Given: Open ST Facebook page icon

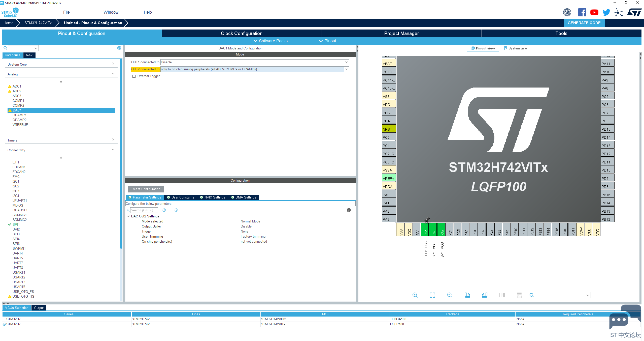Looking at the screenshot, I should [582, 12].
